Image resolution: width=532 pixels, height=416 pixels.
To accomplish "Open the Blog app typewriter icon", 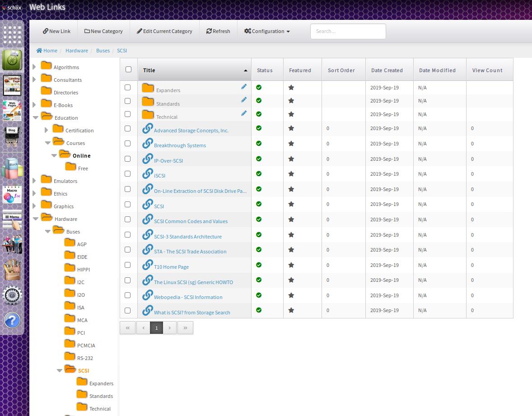I will pos(12,136).
